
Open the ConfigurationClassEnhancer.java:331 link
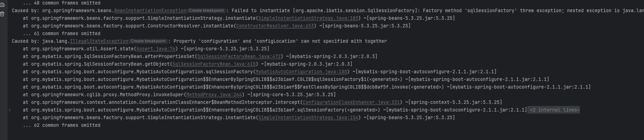351,102
